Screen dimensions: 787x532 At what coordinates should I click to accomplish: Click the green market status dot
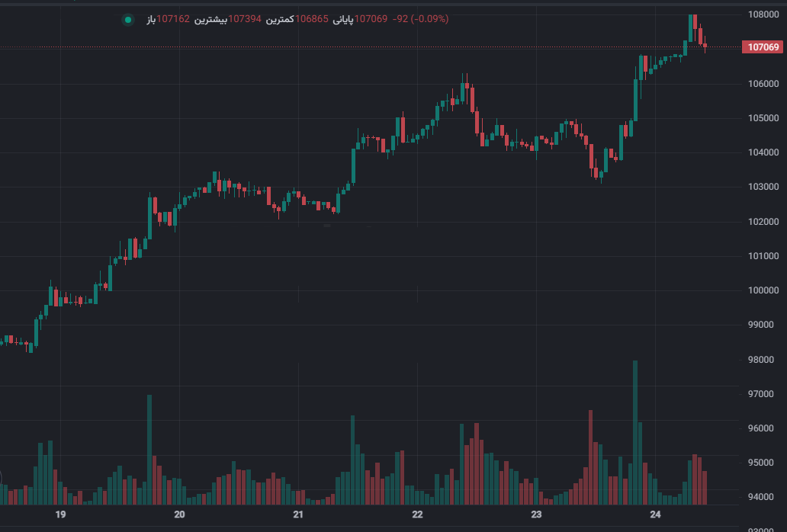(x=128, y=20)
